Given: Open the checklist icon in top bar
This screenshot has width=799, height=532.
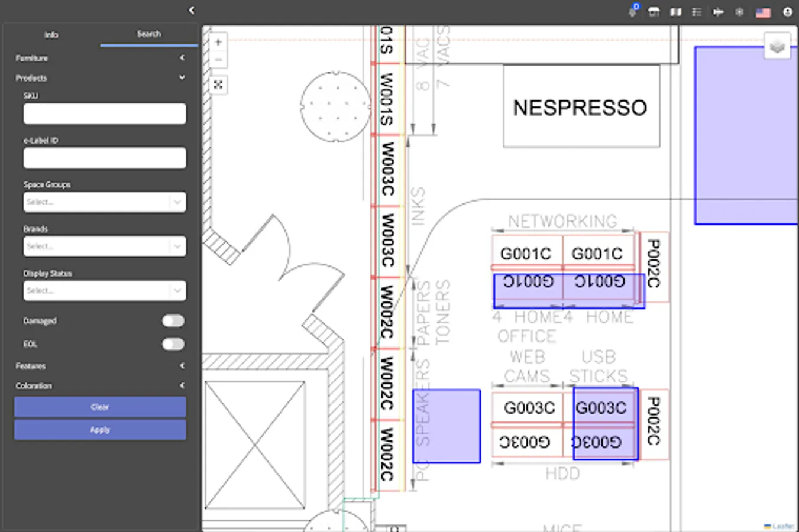Looking at the screenshot, I should pyautogui.click(x=697, y=12).
